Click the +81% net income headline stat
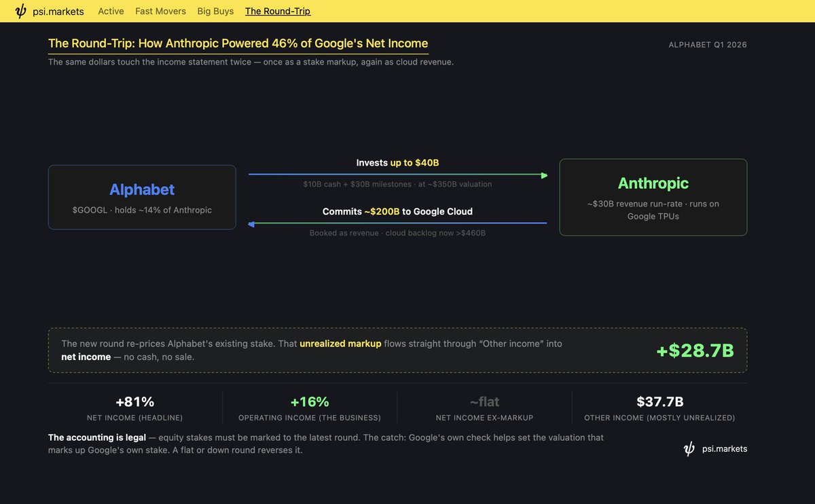815x504 pixels. click(x=134, y=401)
